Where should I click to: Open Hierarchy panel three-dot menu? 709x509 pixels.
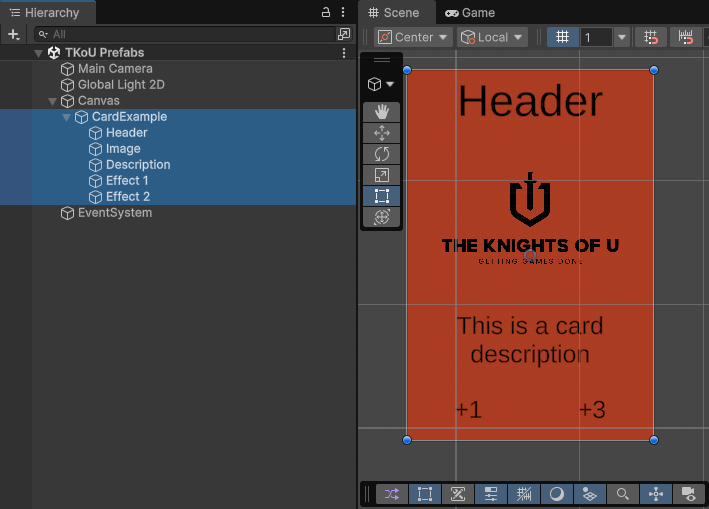(x=343, y=12)
